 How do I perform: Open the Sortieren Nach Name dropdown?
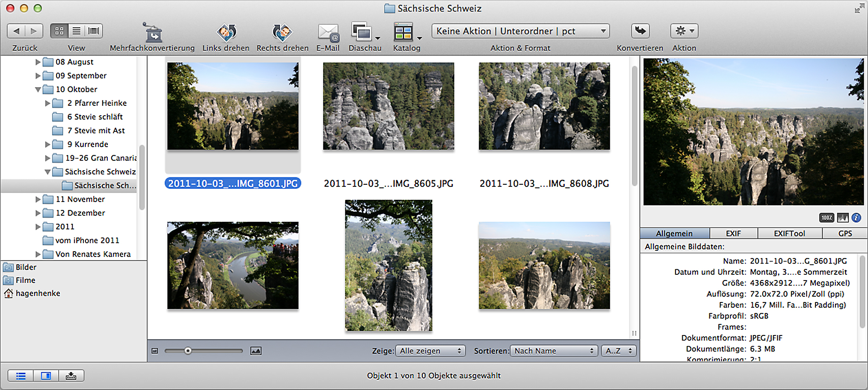(x=554, y=351)
